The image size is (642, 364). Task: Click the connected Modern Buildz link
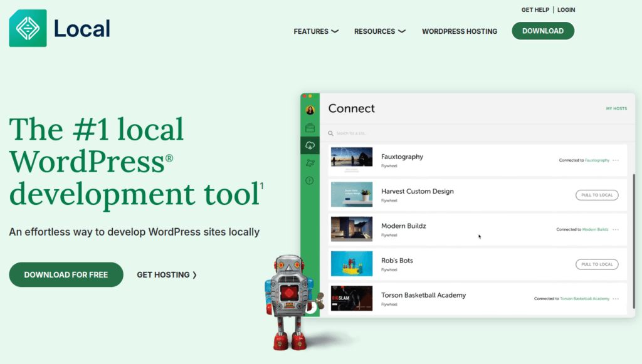point(595,229)
